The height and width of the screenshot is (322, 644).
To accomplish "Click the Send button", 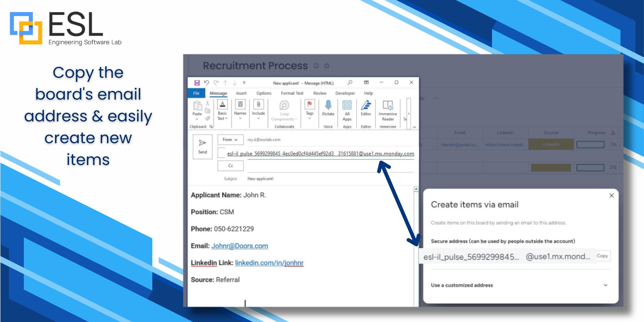I will click(203, 147).
